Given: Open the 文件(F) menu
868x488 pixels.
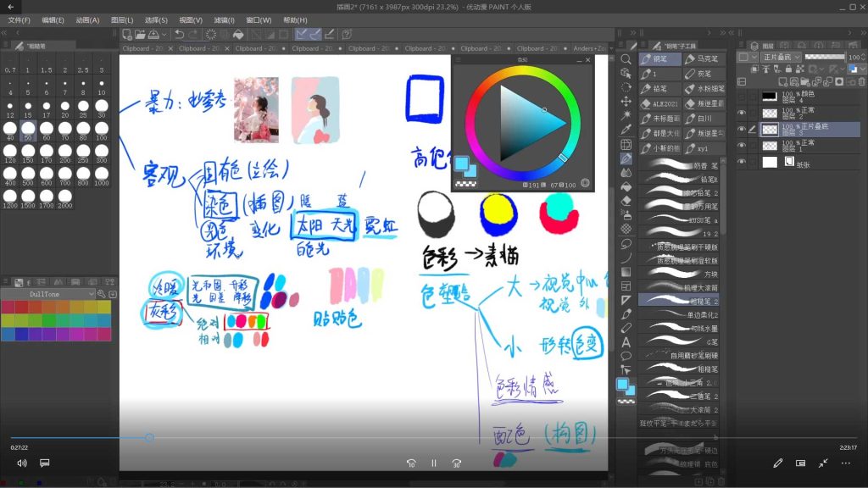Looking at the screenshot, I should [19, 20].
